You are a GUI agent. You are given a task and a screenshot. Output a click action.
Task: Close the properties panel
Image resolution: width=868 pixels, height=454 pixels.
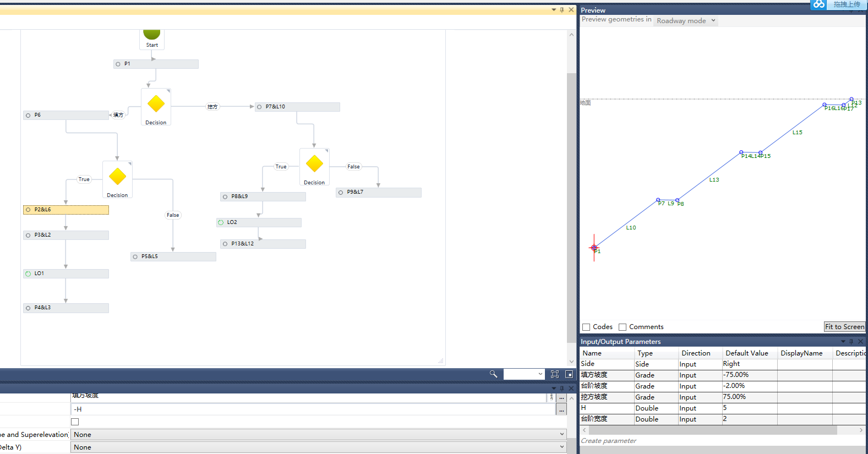pos(571,389)
